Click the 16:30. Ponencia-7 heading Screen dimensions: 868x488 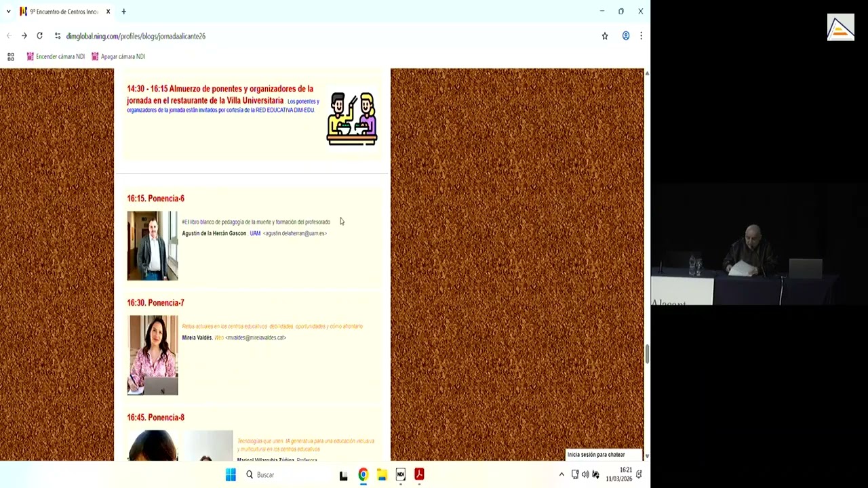pyautogui.click(x=155, y=303)
